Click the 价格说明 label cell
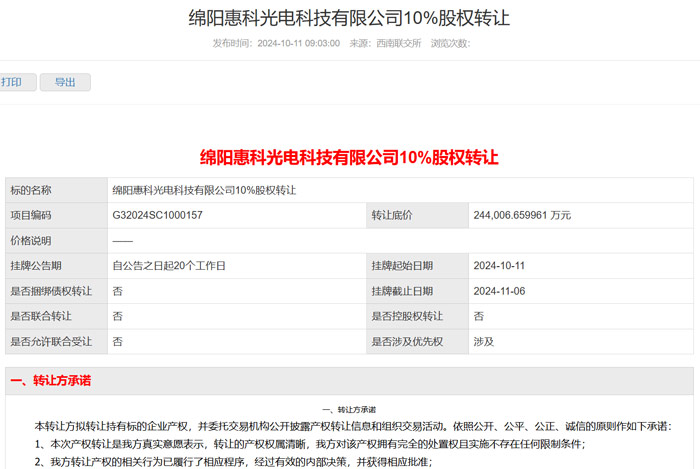Viewport: 700px width, 469px height. pos(56,241)
